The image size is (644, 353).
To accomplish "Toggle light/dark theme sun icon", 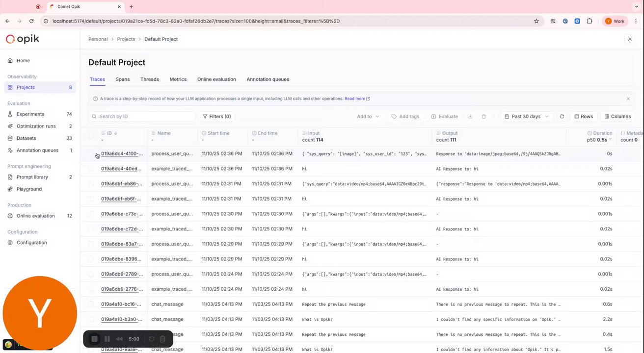I will [x=630, y=39].
